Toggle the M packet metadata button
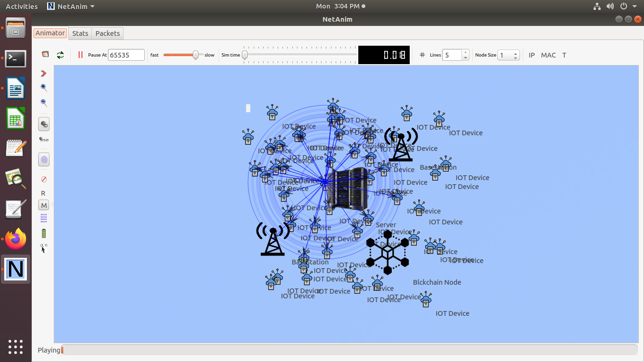 click(x=44, y=206)
